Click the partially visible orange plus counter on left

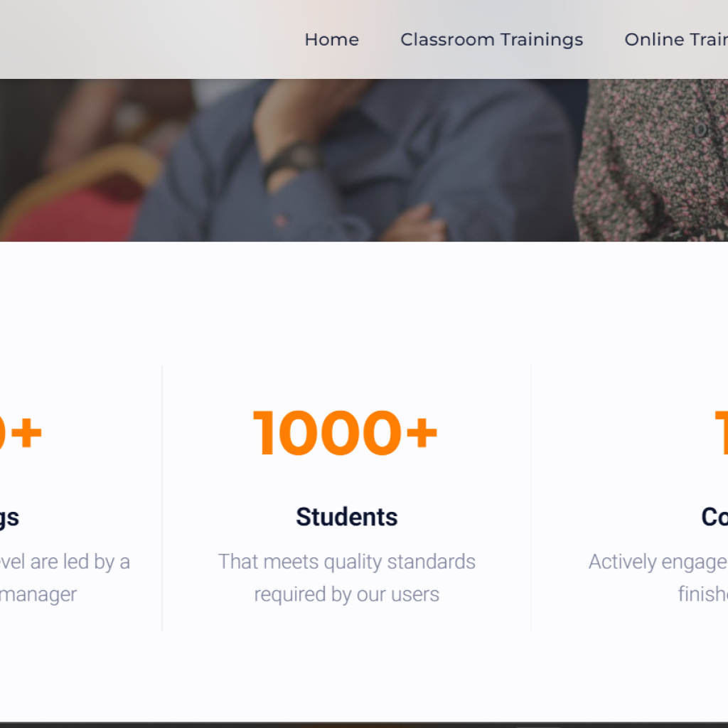pos(21,433)
